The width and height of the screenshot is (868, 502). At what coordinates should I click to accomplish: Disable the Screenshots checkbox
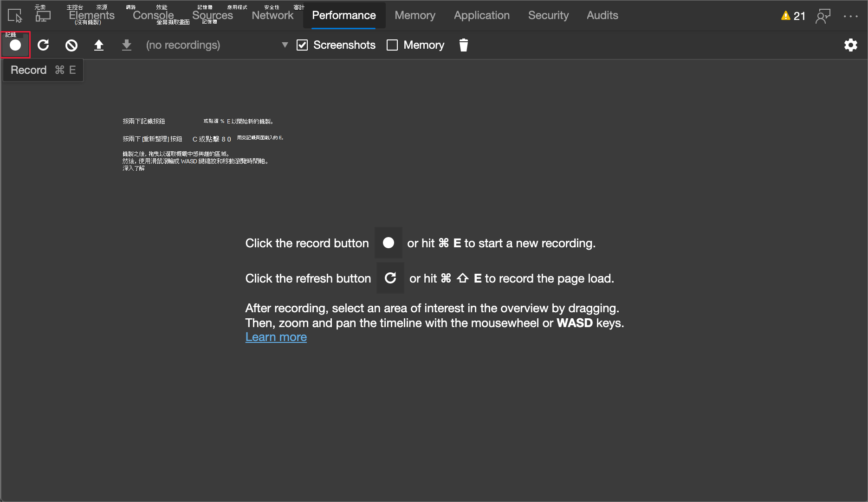point(302,45)
